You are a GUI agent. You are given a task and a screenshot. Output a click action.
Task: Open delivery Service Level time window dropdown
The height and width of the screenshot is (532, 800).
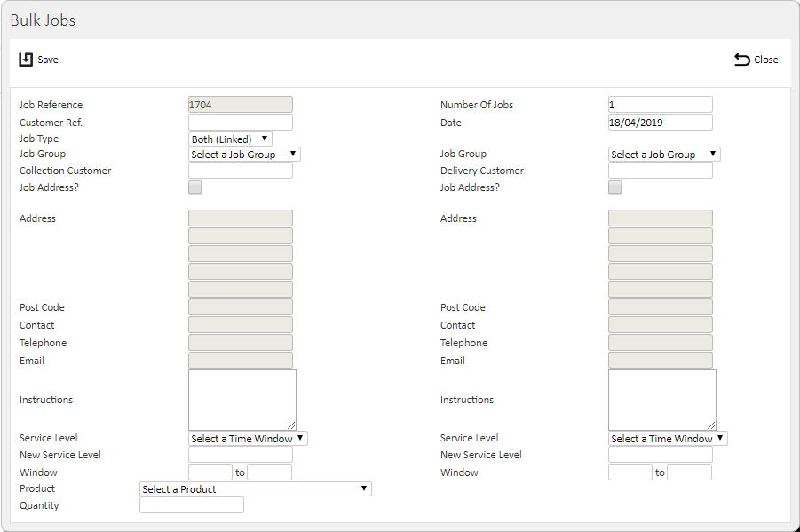click(x=668, y=439)
